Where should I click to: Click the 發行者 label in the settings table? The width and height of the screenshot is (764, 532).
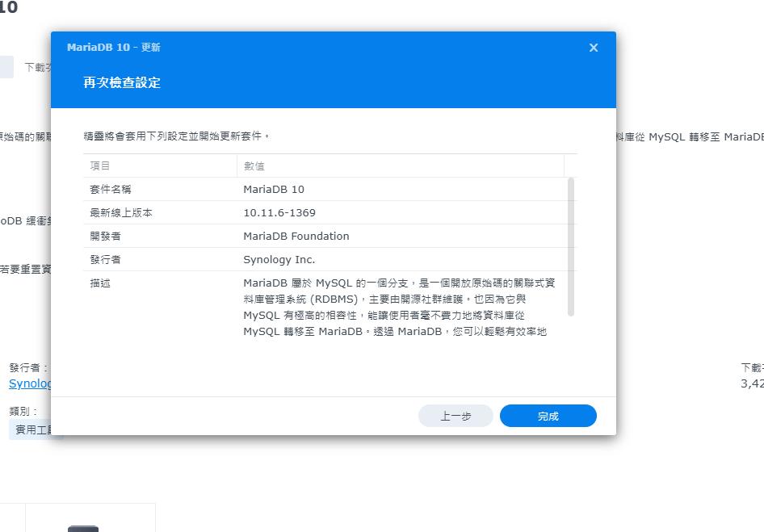click(105, 259)
